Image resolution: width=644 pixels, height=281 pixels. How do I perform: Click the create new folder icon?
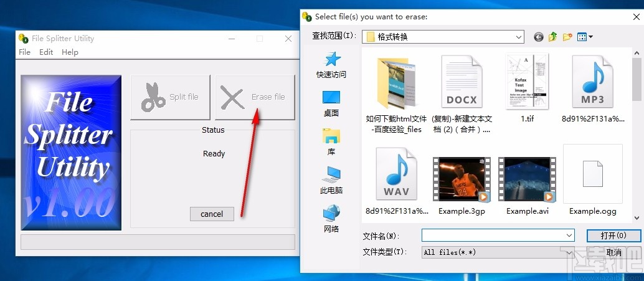(567, 37)
